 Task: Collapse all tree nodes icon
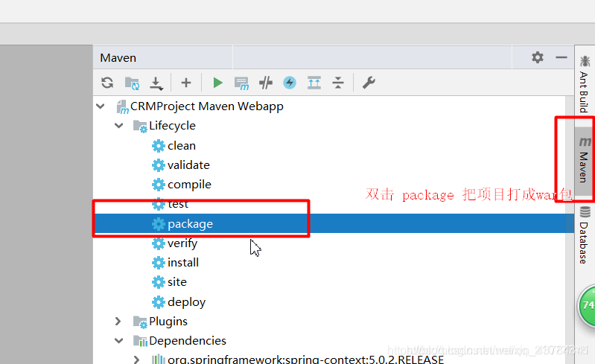[338, 83]
